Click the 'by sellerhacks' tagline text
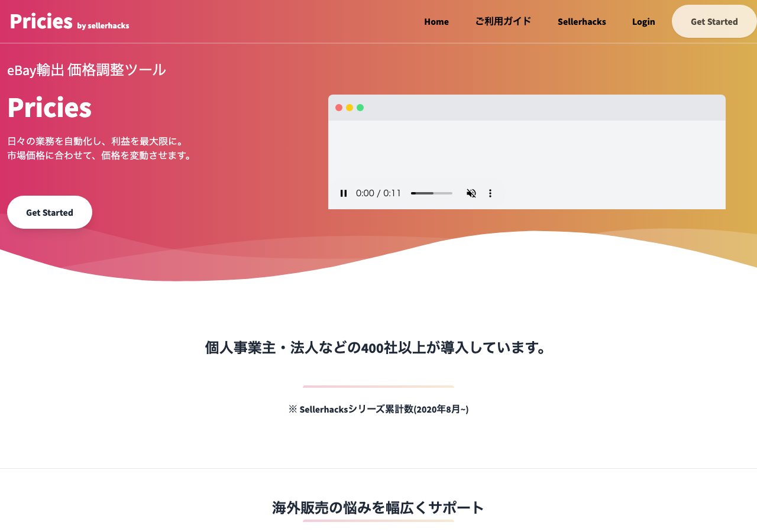 pyautogui.click(x=103, y=25)
